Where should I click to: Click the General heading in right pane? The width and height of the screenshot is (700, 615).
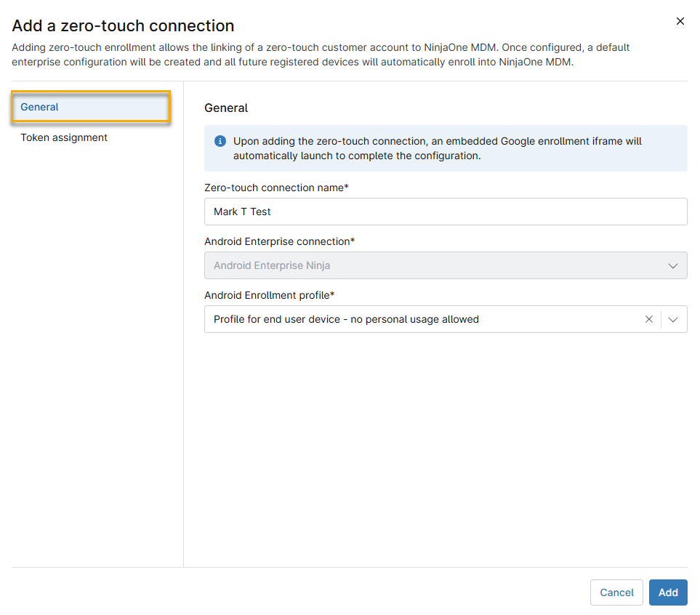point(226,108)
